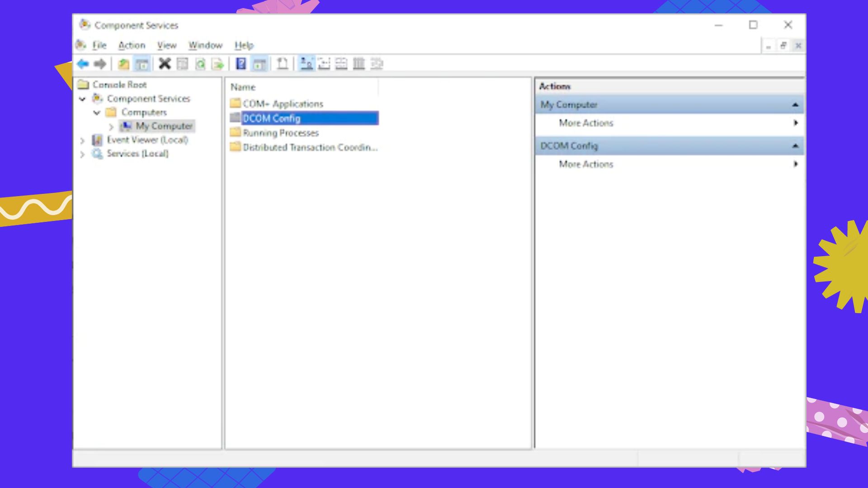Click the DCOM Config folder icon
Viewport: 868px width, 488px height.
click(x=235, y=117)
